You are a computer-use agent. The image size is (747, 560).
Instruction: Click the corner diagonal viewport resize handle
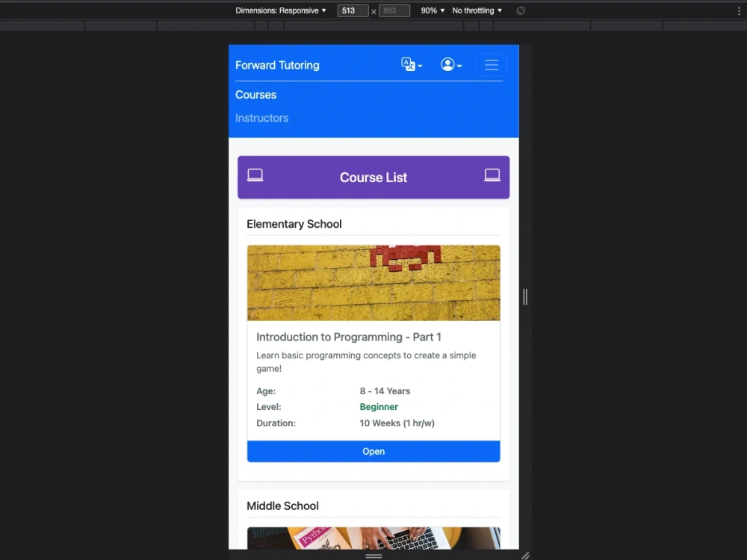(x=525, y=556)
